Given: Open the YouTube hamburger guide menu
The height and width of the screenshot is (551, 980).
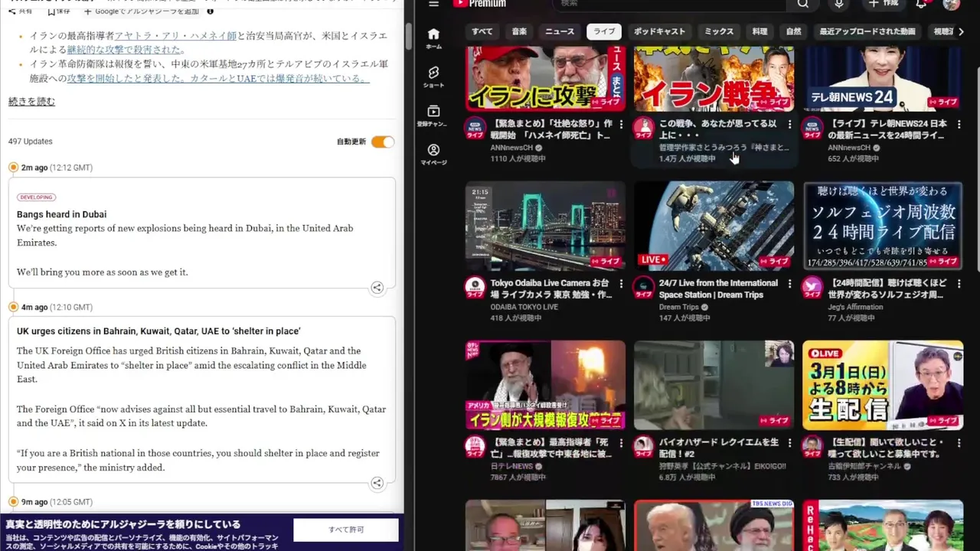Looking at the screenshot, I should [433, 4].
